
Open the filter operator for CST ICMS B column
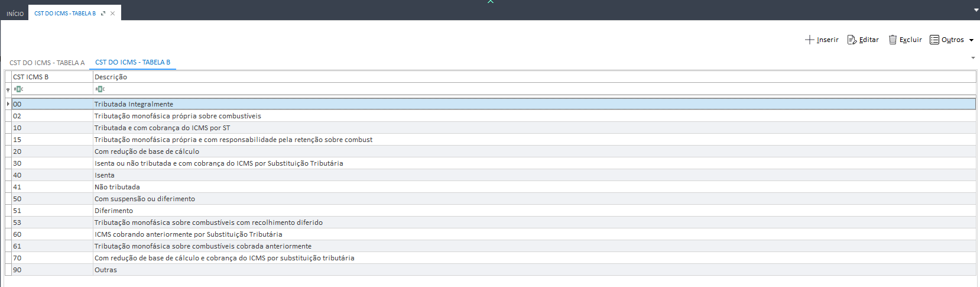pyautogui.click(x=18, y=89)
